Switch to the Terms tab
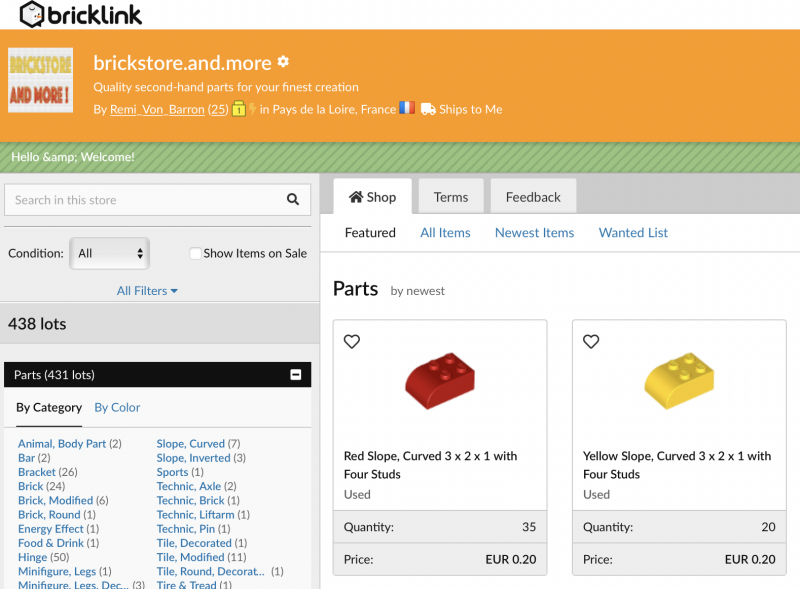 coord(450,197)
